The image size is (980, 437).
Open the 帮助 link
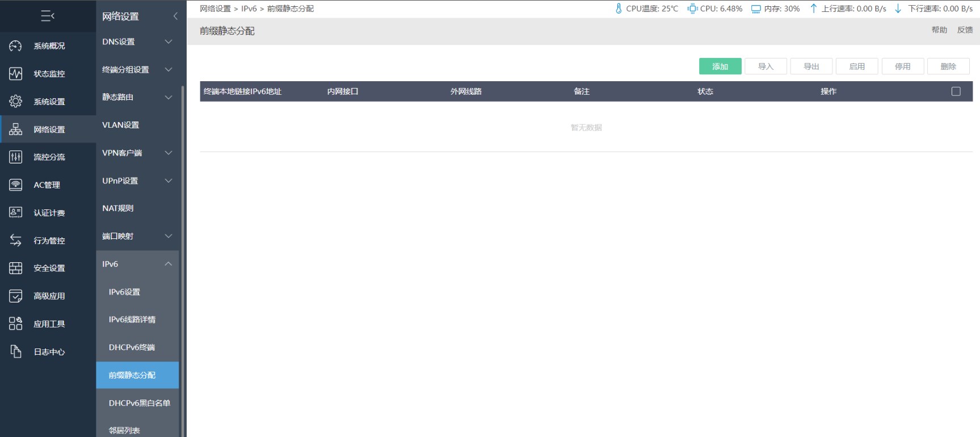click(939, 30)
